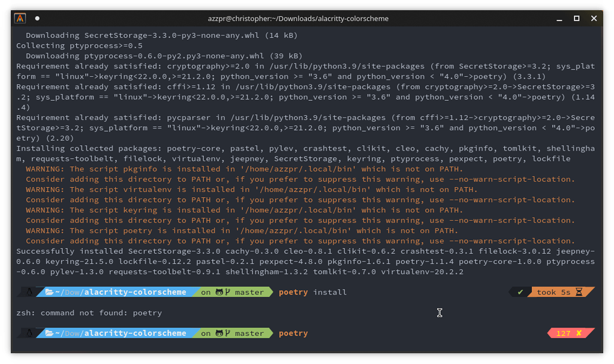
Task: Select the 127 exit code segment
Action: pyautogui.click(x=564, y=333)
